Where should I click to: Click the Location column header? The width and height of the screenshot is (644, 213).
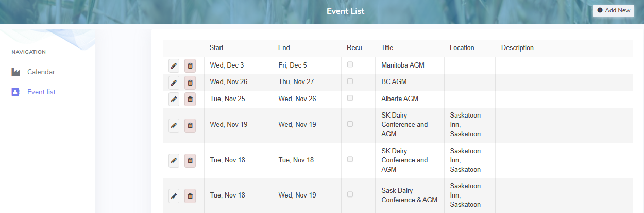(462, 48)
